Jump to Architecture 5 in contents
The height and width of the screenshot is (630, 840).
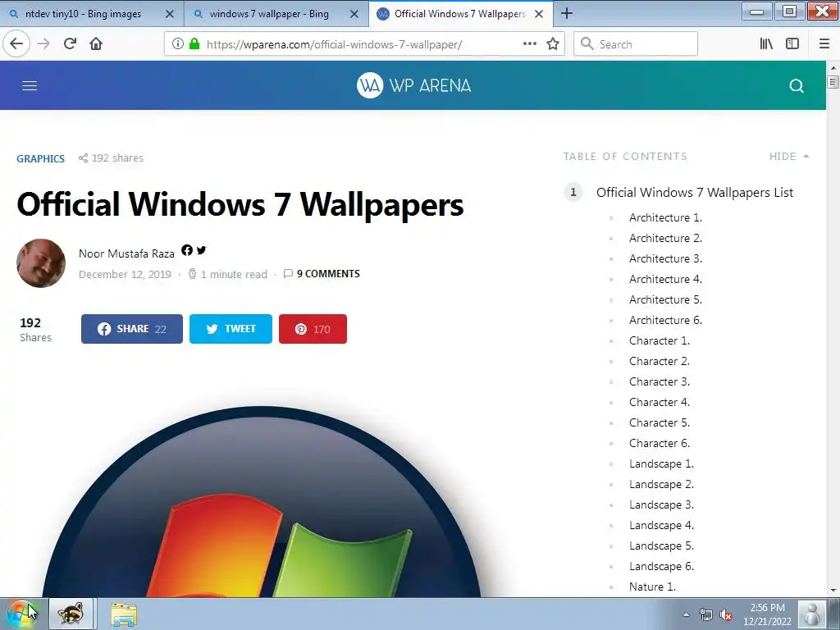point(665,299)
